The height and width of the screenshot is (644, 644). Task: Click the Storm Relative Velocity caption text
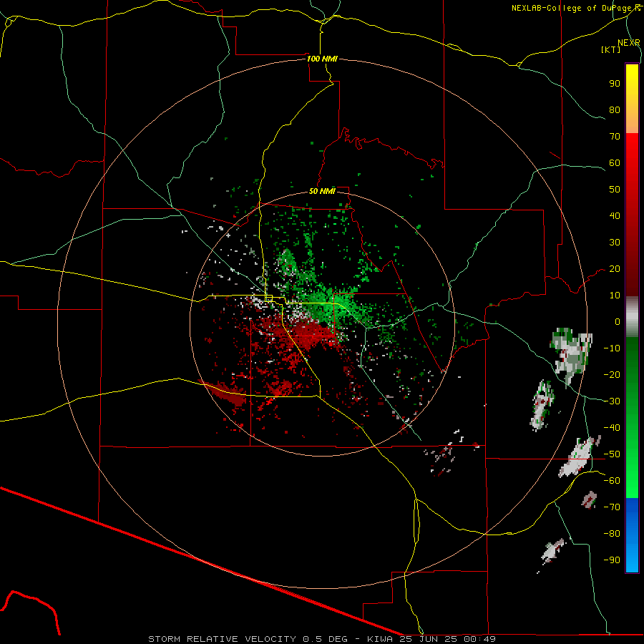[x=322, y=639]
